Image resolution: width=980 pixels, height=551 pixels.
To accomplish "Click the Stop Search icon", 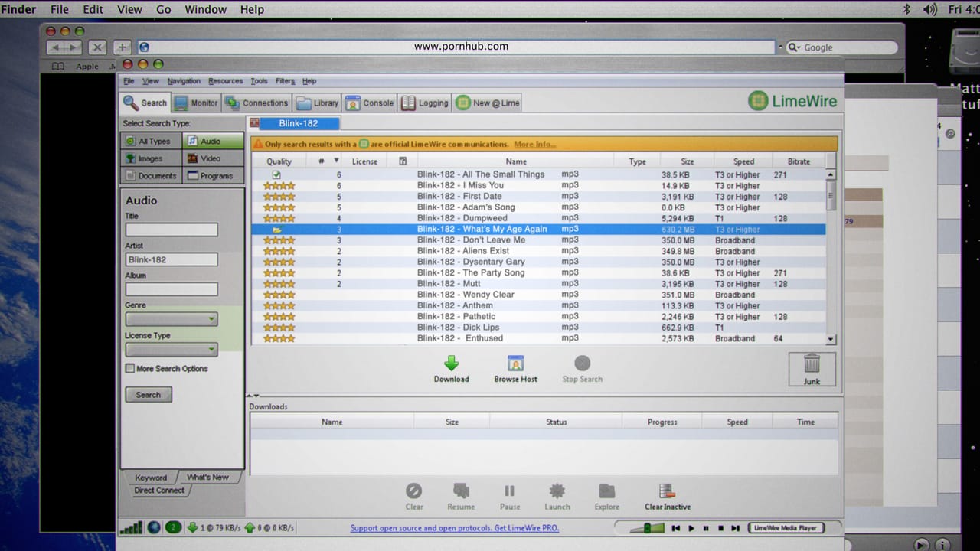I will pos(582,363).
